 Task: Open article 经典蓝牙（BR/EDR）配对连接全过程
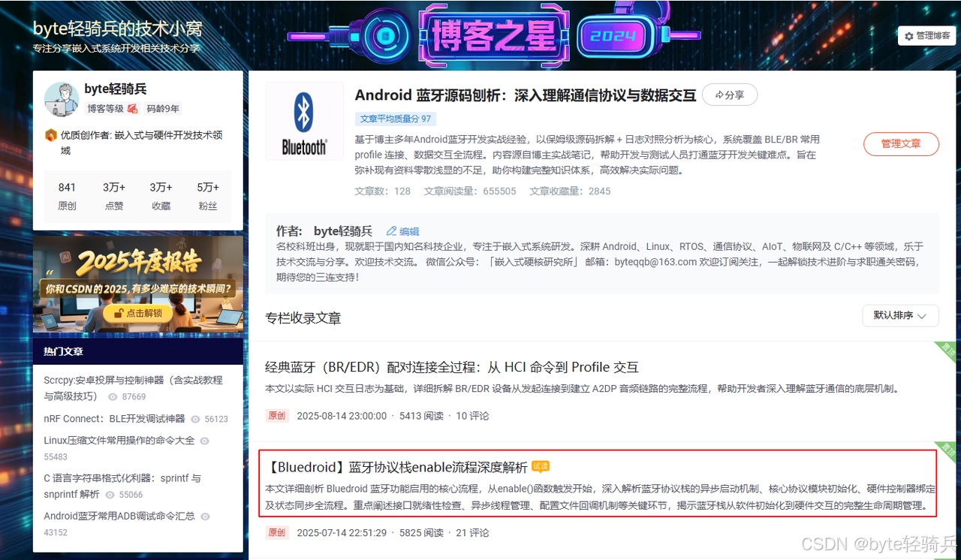coord(452,367)
